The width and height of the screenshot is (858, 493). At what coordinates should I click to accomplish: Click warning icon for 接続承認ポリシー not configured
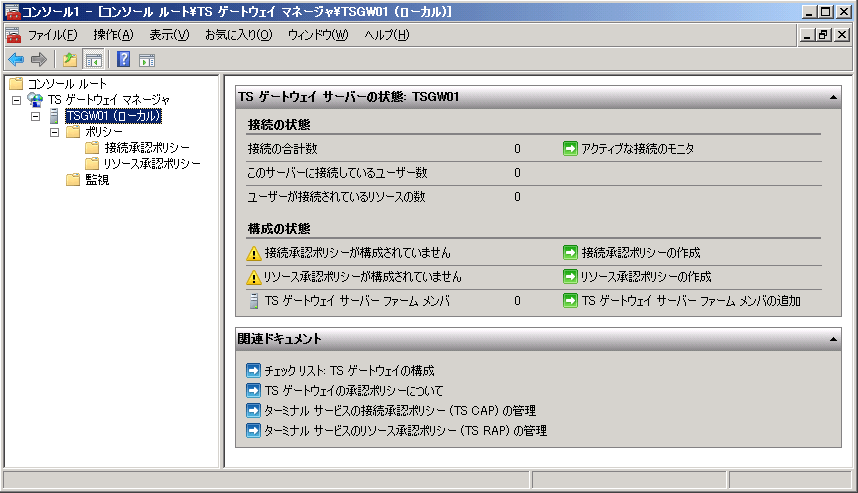point(253,253)
